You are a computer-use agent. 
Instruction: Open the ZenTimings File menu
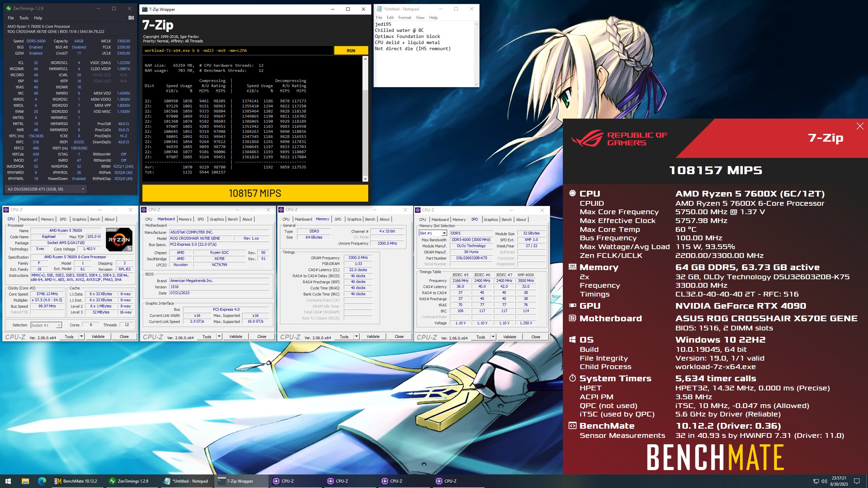coord(11,18)
